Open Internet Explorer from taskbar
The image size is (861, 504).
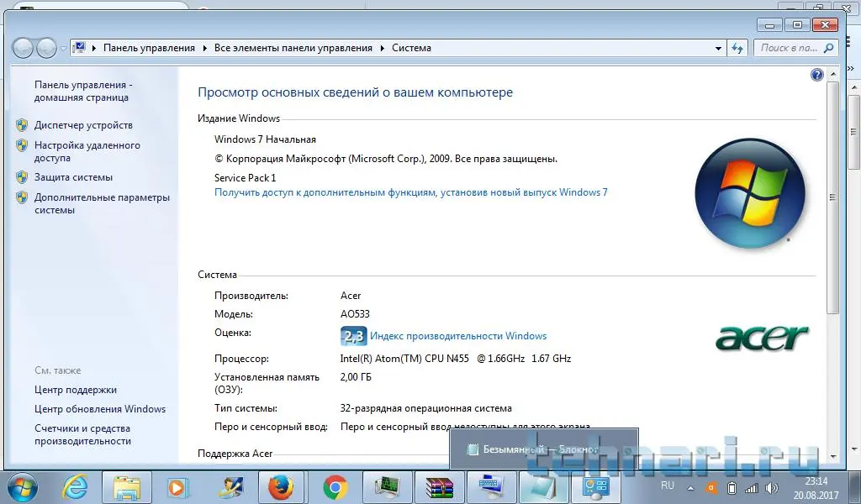tap(75, 487)
